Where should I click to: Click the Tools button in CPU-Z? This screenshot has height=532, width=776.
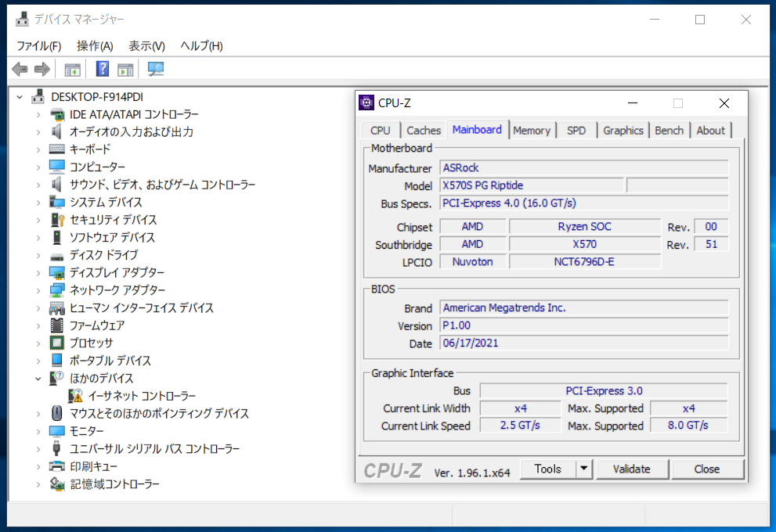548,468
